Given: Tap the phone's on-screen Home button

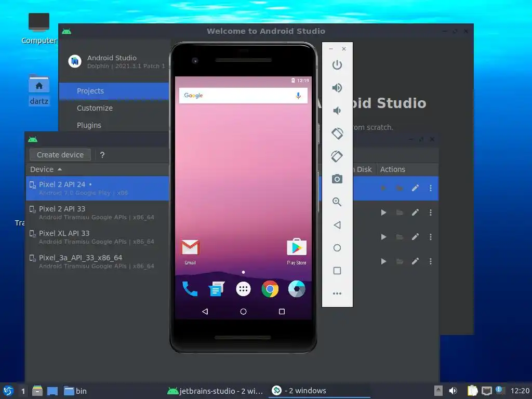Looking at the screenshot, I should coord(243,312).
